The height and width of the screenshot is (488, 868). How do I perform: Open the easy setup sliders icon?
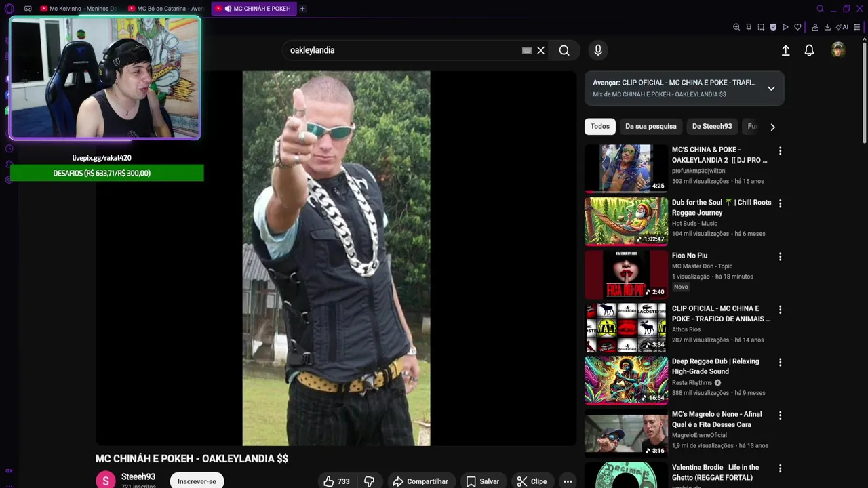pos(857,27)
